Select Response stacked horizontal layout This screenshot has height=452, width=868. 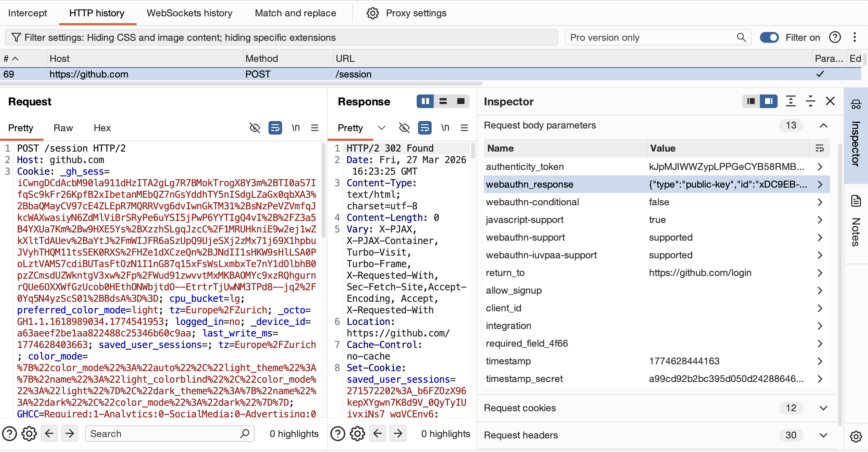(443, 101)
